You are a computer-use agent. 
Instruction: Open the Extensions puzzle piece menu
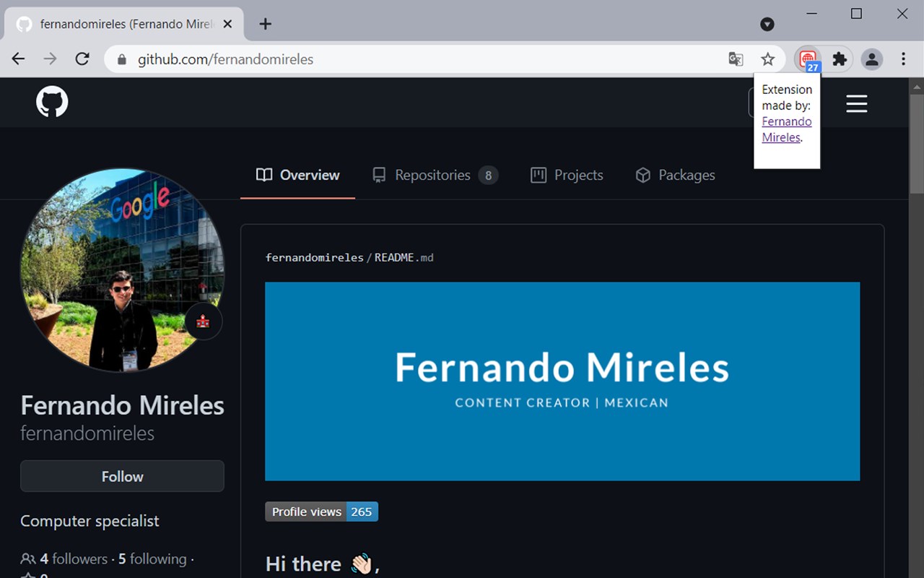[x=840, y=59]
